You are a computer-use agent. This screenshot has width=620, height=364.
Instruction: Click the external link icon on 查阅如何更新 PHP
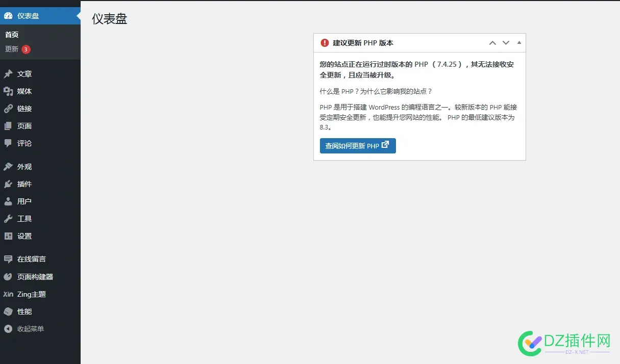385,145
